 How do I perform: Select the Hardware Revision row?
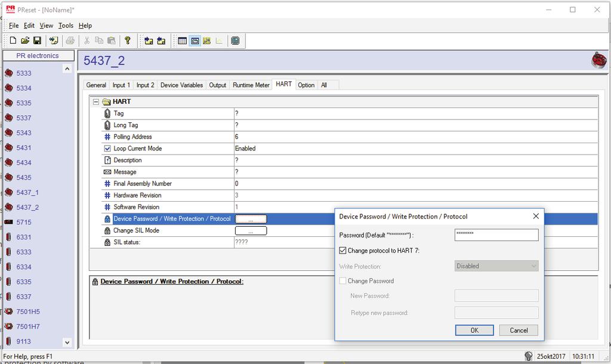click(x=350, y=195)
